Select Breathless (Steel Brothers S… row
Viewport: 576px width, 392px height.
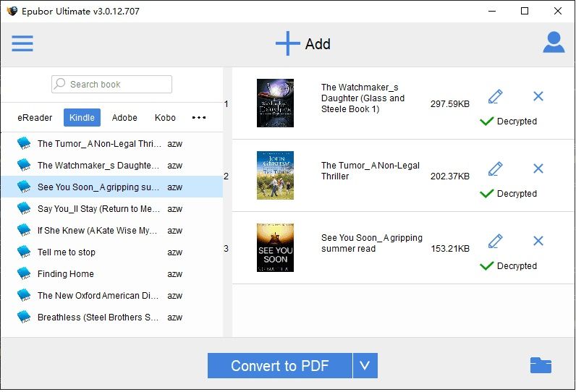(111, 317)
